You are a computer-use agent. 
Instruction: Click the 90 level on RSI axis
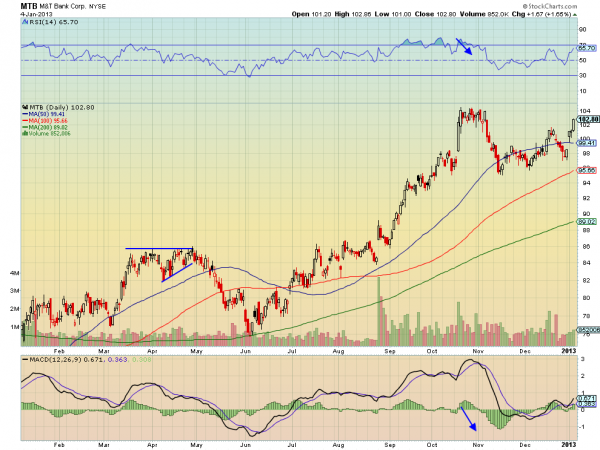point(582,29)
